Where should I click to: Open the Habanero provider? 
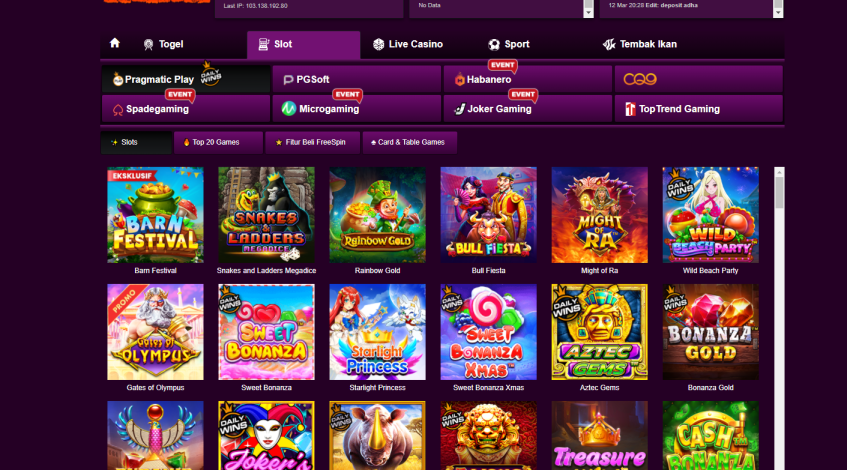[x=527, y=79]
